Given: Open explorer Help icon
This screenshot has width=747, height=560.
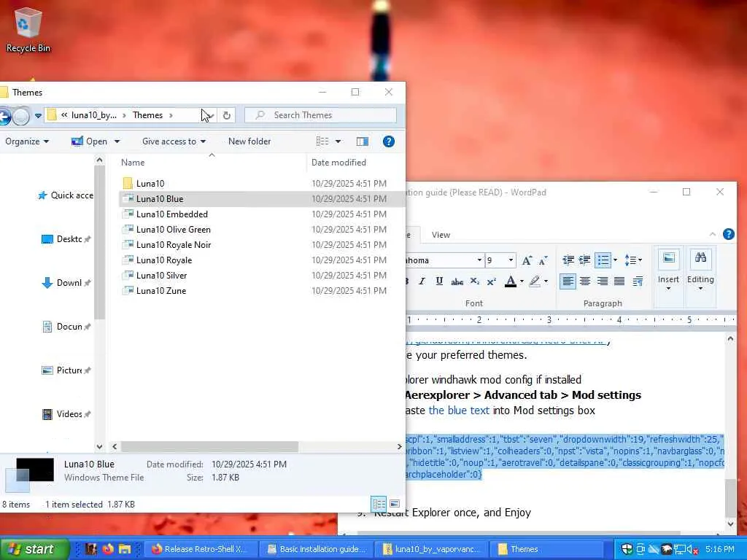Looking at the screenshot, I should 389,141.
